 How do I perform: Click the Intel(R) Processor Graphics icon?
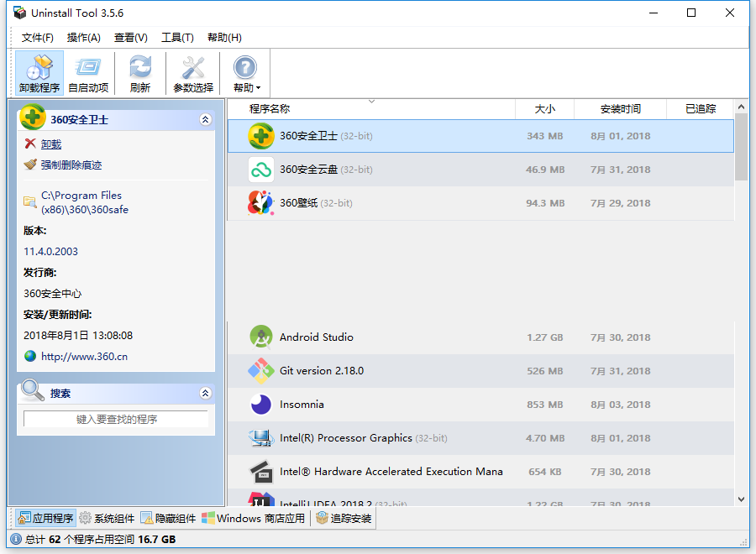pyautogui.click(x=260, y=437)
